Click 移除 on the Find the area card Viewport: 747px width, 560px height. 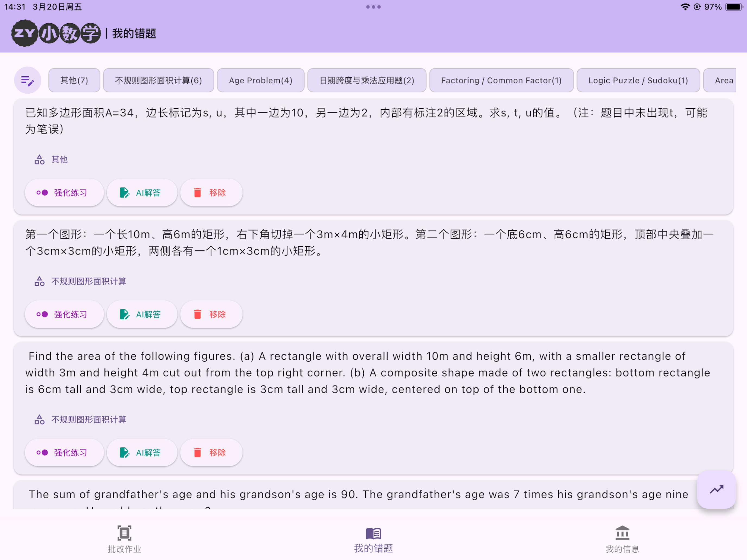[x=211, y=453]
